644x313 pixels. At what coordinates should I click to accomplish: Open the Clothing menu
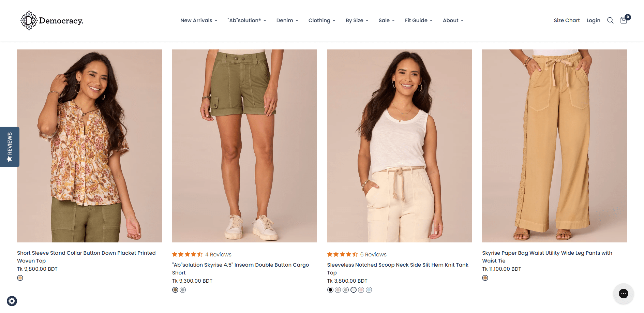pyautogui.click(x=322, y=20)
